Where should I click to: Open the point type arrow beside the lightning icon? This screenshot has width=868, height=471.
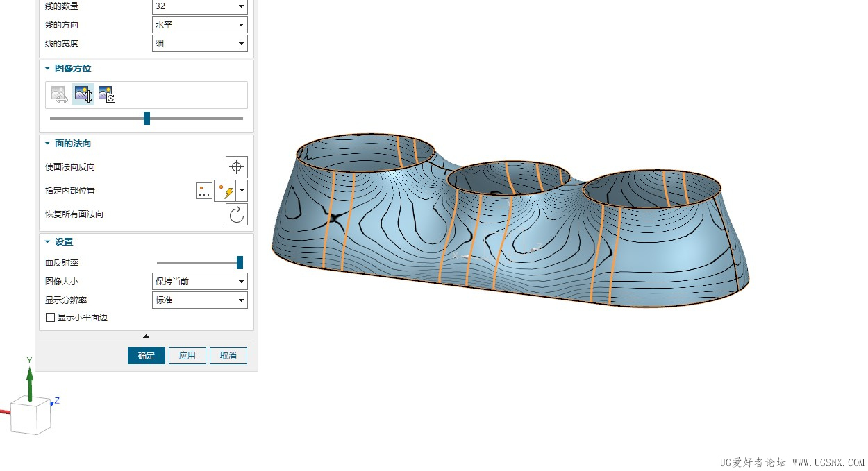click(242, 191)
